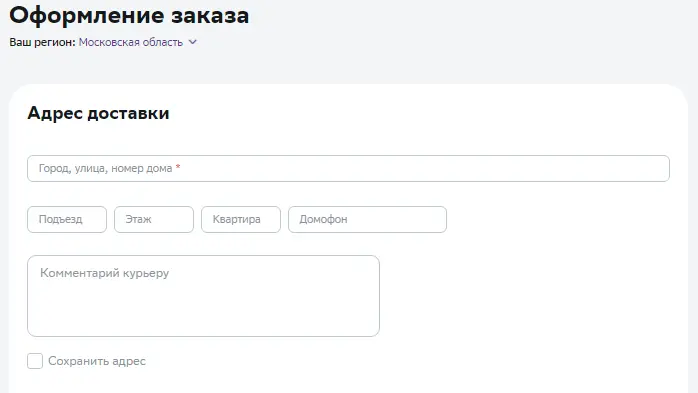Click the Сохранить адрес label text
The image size is (698, 393).
97,361
